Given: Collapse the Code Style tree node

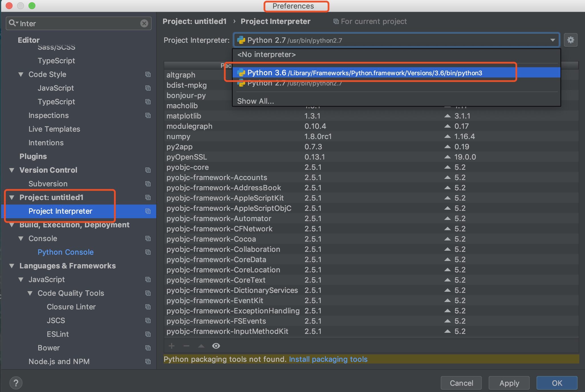Looking at the screenshot, I should [21, 74].
